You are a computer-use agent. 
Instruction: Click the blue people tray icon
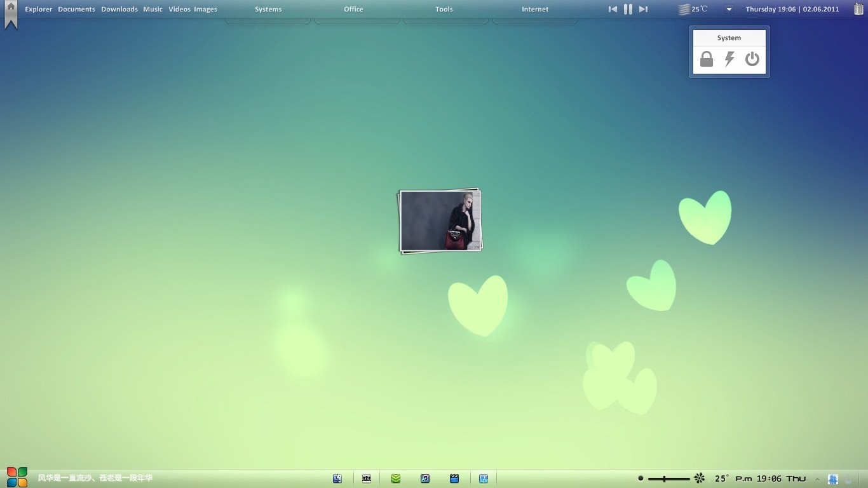[833, 479]
